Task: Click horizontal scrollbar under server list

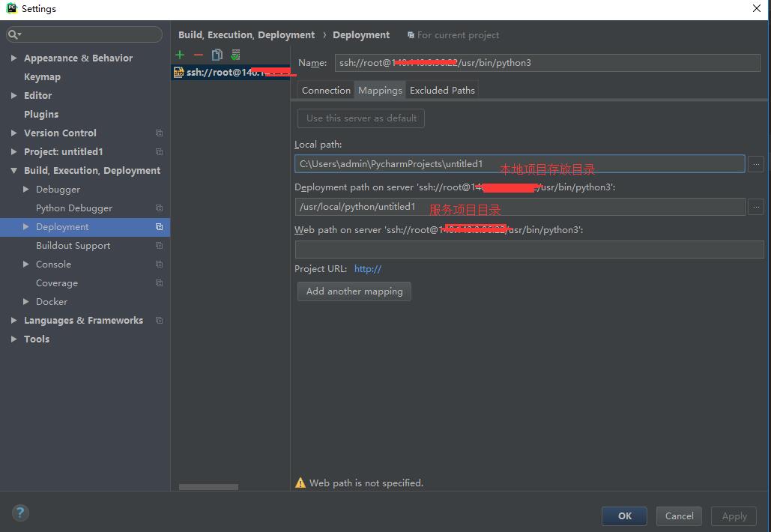Action: (x=208, y=487)
